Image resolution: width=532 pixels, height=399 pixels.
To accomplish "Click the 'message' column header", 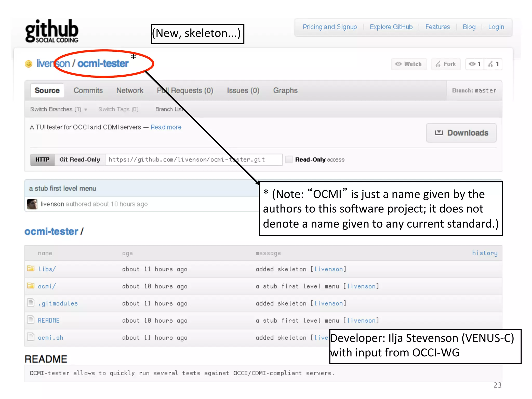I will tap(268, 253).
